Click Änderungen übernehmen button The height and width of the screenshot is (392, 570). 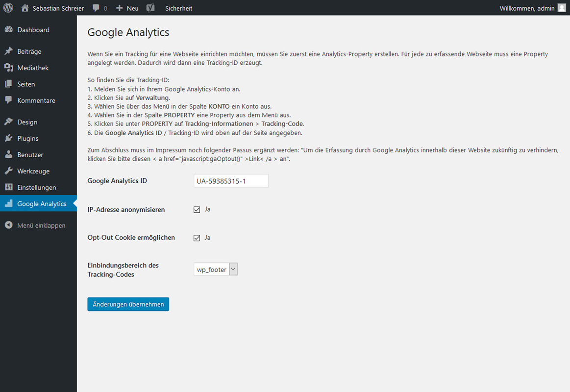coord(128,304)
